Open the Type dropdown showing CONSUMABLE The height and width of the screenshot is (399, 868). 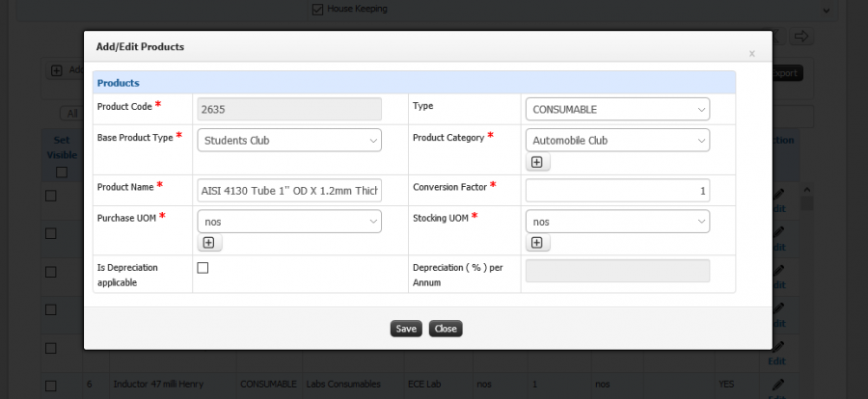tap(618, 110)
